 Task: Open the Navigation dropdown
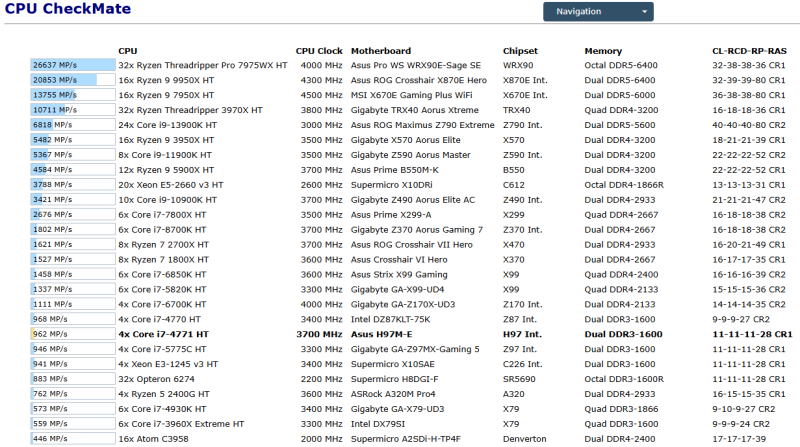pyautogui.click(x=598, y=12)
